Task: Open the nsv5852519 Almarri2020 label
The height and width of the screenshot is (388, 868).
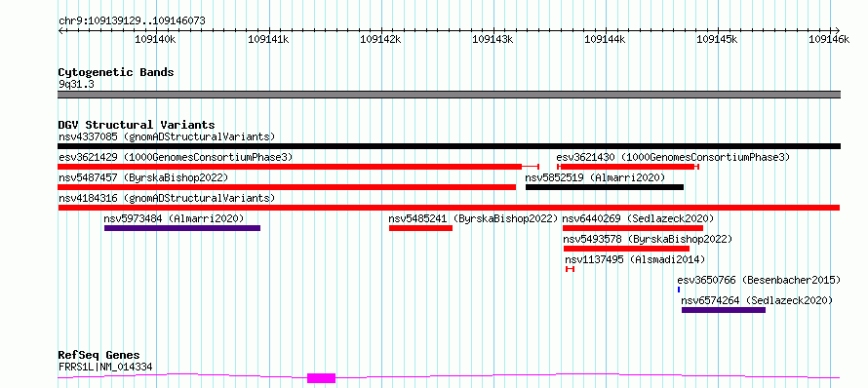Action: coord(596,177)
